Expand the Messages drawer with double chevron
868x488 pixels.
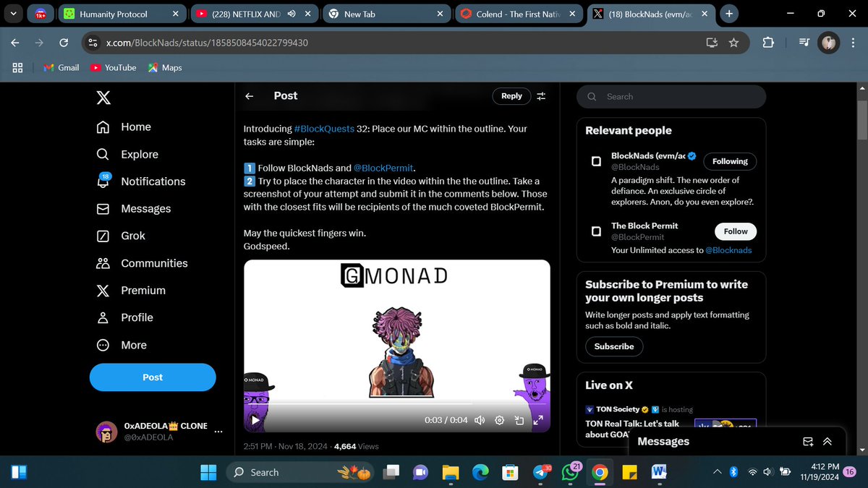(827, 442)
